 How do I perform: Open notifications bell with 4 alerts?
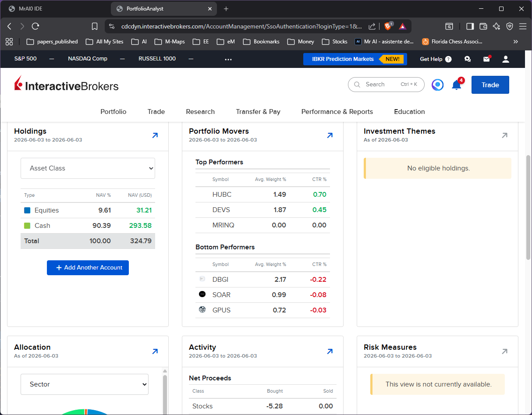(457, 85)
